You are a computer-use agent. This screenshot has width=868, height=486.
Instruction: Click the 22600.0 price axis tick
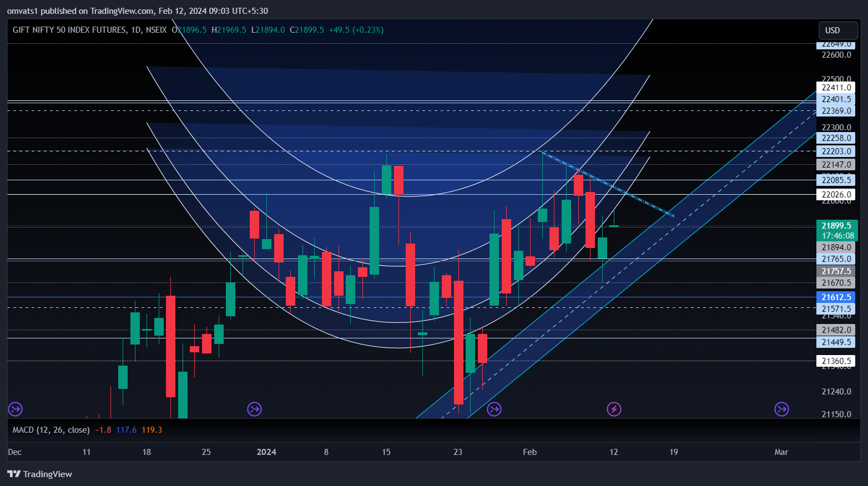tap(836, 55)
